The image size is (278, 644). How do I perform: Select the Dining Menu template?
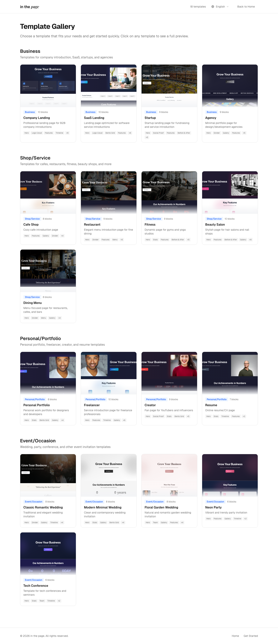click(x=32, y=303)
